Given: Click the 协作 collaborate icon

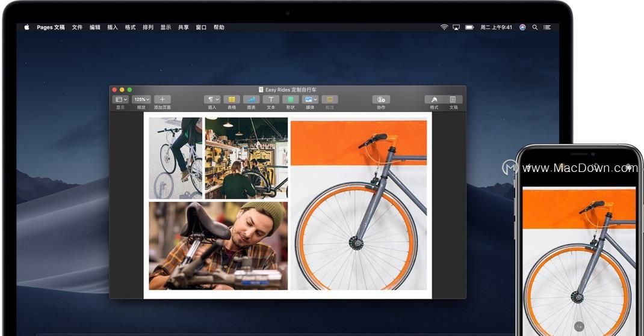Looking at the screenshot, I should pos(381,99).
